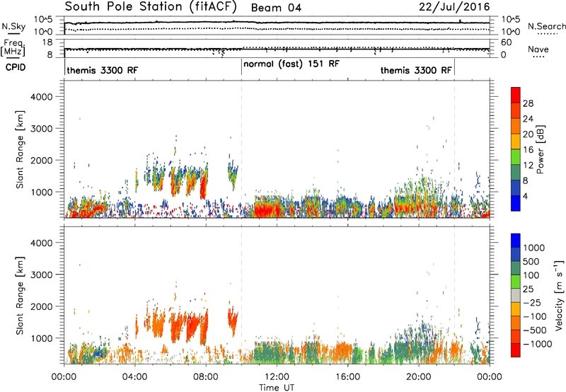Click the "28" tick on the Power scale
This screenshot has height=392, width=566.
point(528,103)
